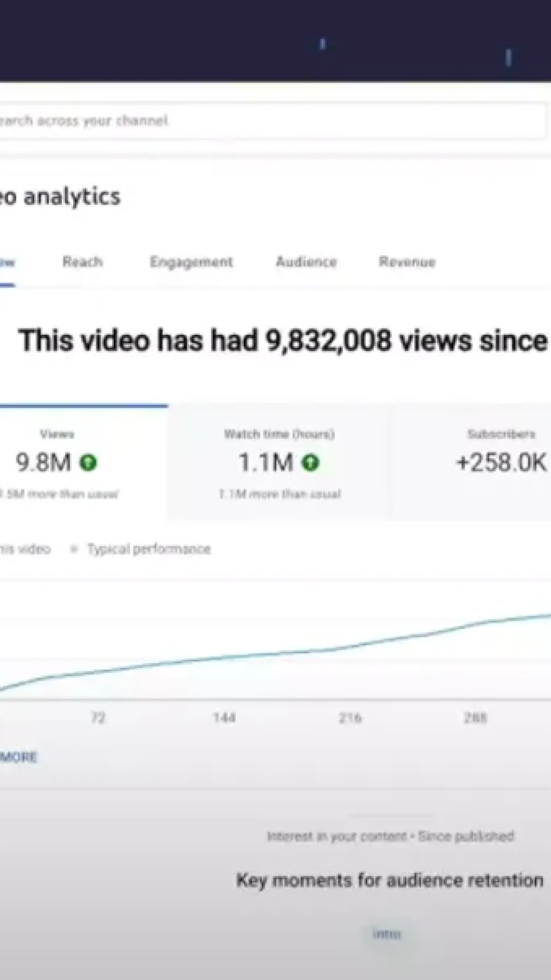This screenshot has height=980, width=551.
Task: Switch to the Engagement tab
Action: 191,262
